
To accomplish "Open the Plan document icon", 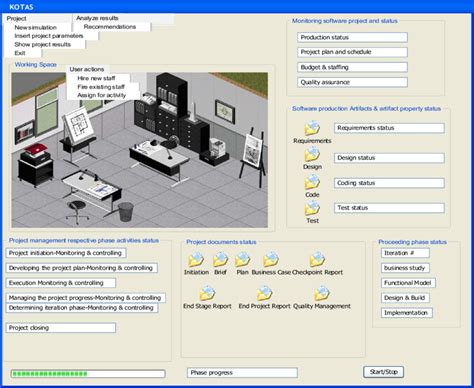I will 243,260.
